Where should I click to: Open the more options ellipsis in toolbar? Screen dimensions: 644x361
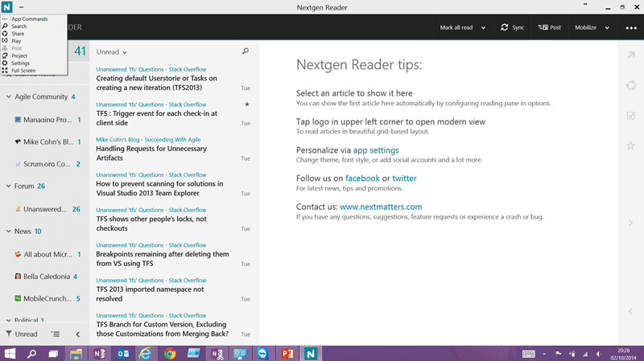[x=631, y=28]
